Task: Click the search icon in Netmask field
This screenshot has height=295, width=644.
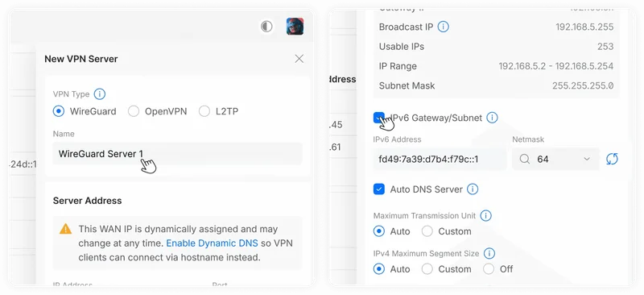Action: [525, 160]
